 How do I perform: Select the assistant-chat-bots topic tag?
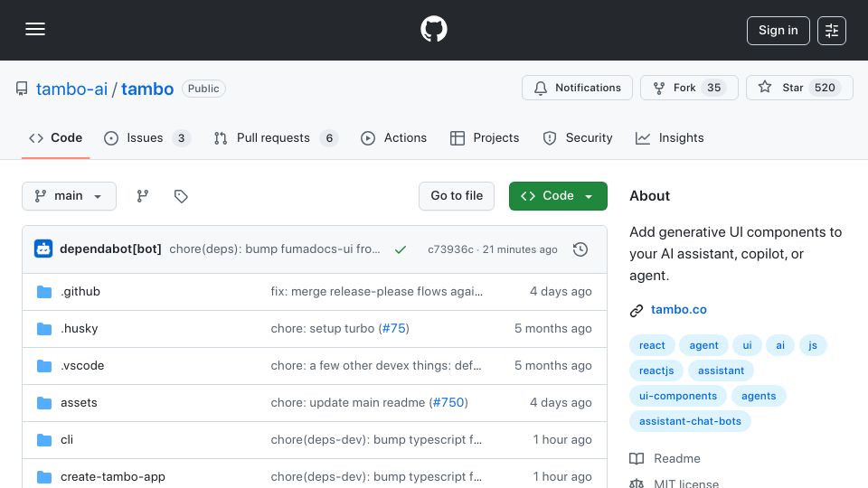click(x=690, y=422)
